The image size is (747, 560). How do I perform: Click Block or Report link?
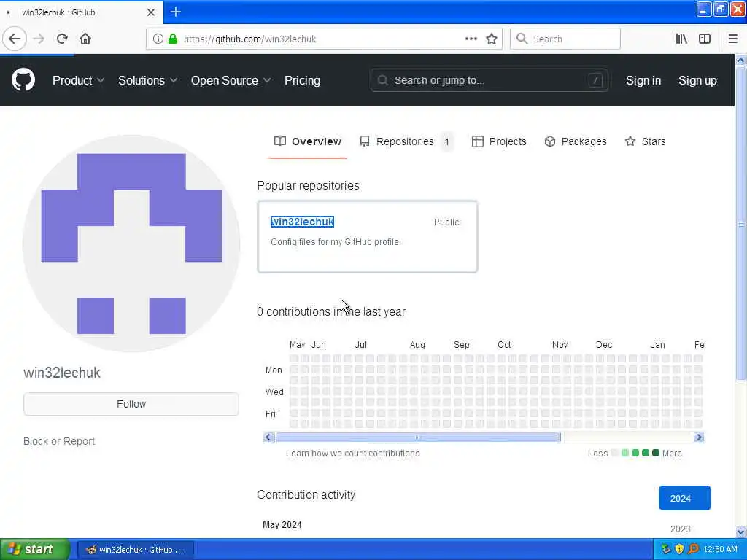point(59,441)
